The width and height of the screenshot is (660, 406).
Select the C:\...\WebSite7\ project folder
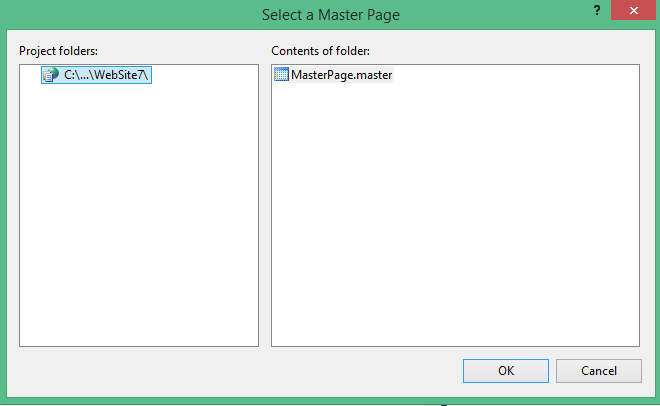pyautogui.click(x=106, y=75)
